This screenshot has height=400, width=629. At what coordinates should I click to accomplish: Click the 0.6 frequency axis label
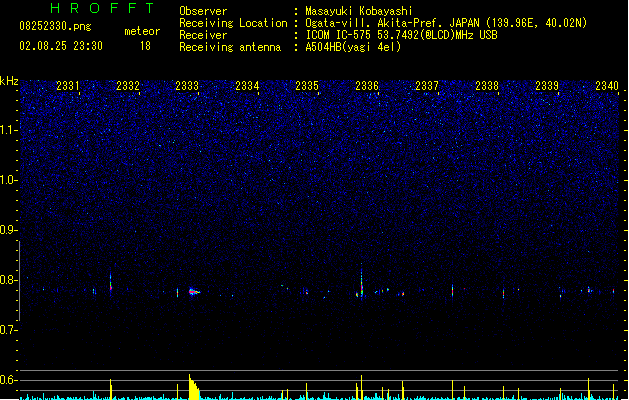point(9,380)
